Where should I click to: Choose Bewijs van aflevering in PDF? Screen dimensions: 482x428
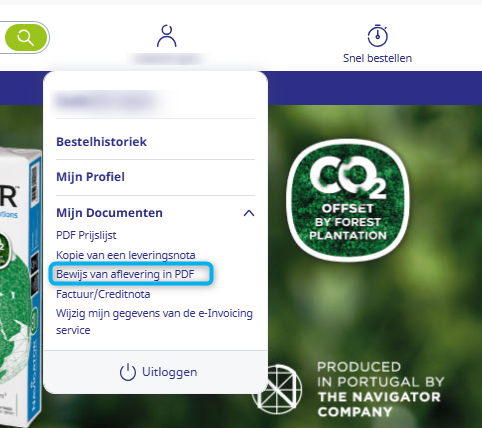[x=125, y=274]
